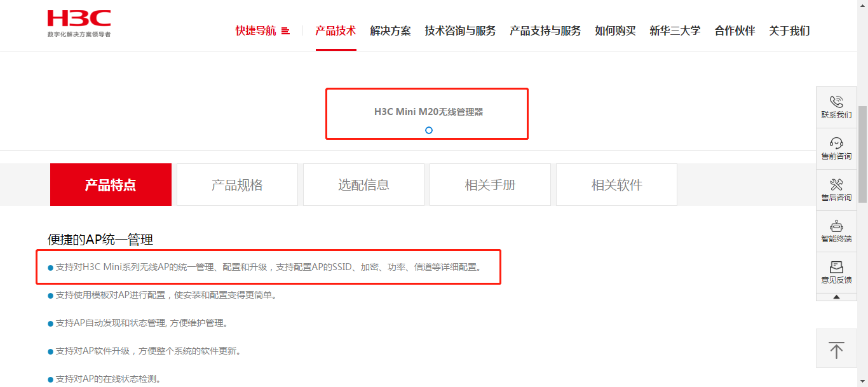Open the 产品支持与服务 menu
Screen dimensions: 868x387
pos(545,31)
